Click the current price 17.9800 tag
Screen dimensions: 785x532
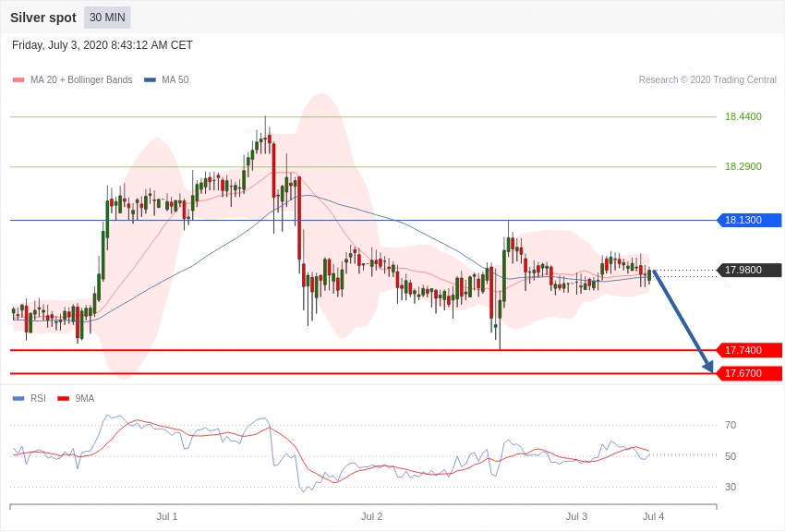(746, 271)
